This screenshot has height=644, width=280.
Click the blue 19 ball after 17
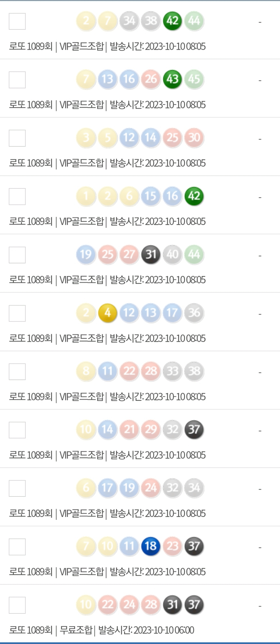(129, 488)
